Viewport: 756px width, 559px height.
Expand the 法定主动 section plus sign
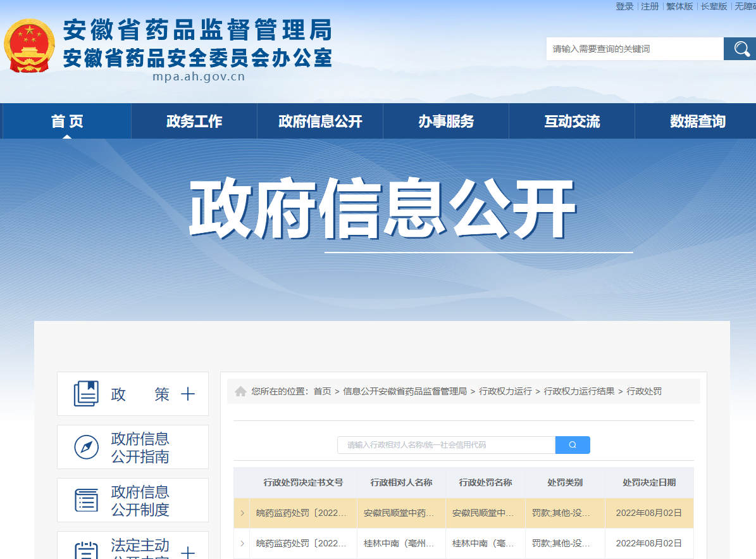[x=188, y=553]
